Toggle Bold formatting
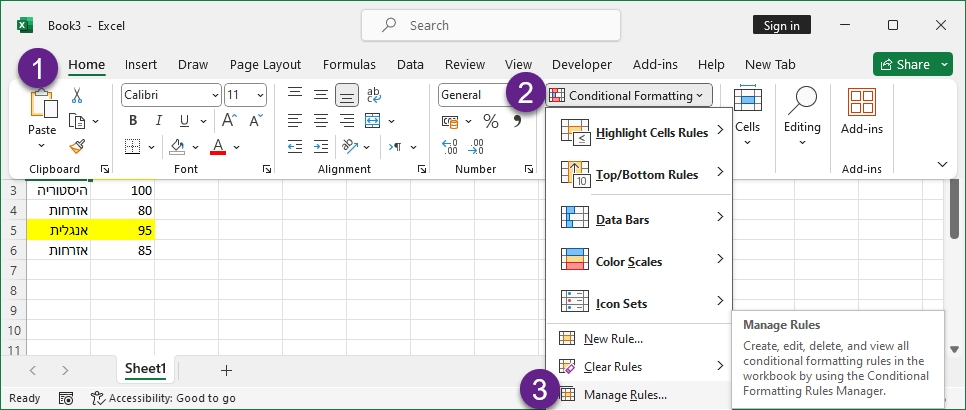966x410 pixels. (x=132, y=121)
